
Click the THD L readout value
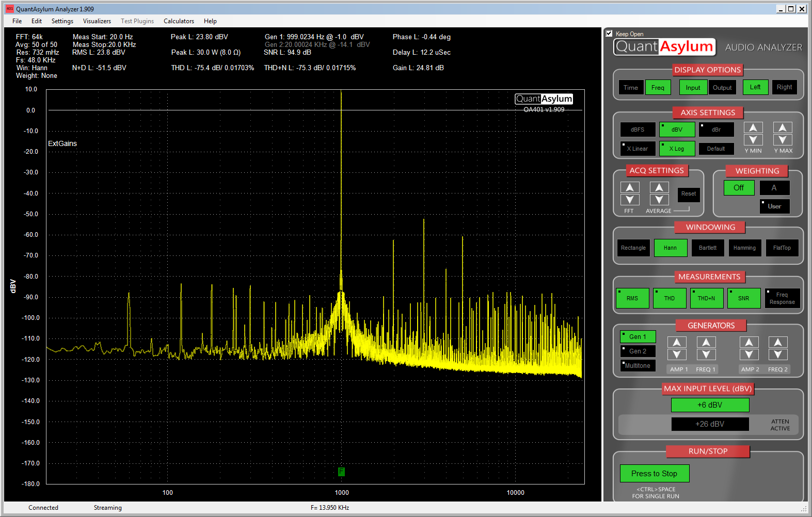pyautogui.click(x=213, y=68)
